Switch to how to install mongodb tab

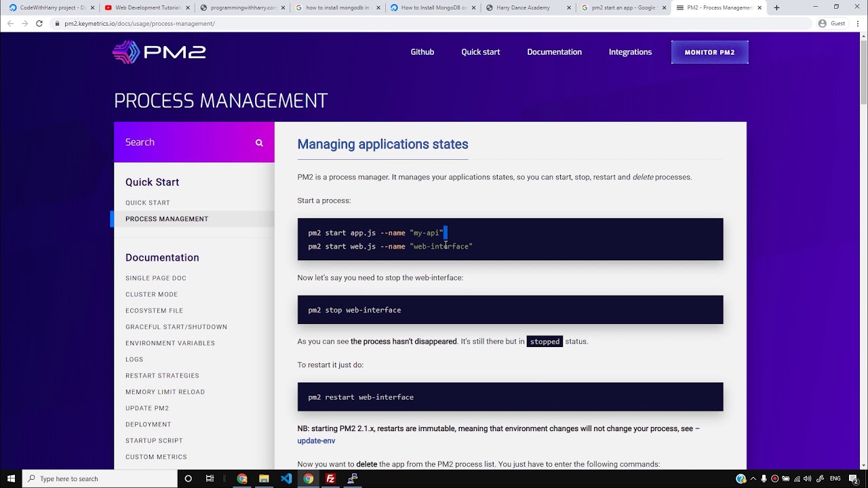coord(338,7)
